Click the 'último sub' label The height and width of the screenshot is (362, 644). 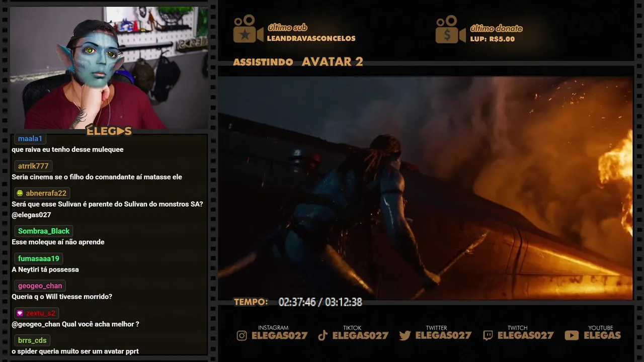tap(287, 28)
